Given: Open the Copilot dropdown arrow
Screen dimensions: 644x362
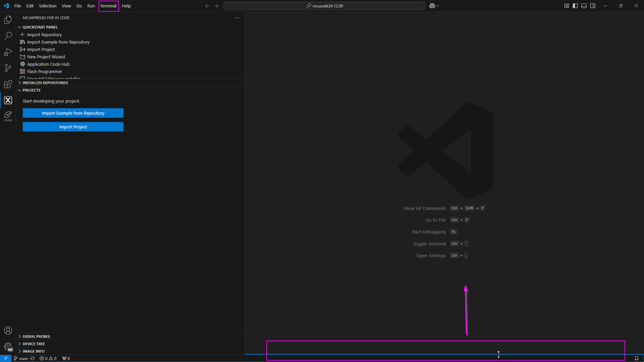Looking at the screenshot, I should click(x=438, y=6).
